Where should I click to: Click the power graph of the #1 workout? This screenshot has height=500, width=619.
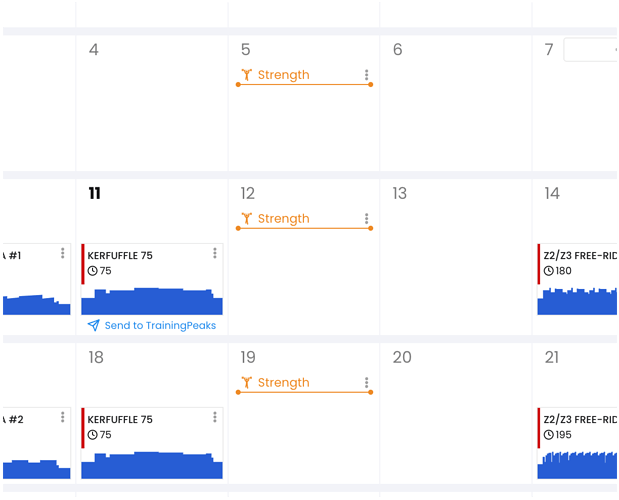pos(36,305)
